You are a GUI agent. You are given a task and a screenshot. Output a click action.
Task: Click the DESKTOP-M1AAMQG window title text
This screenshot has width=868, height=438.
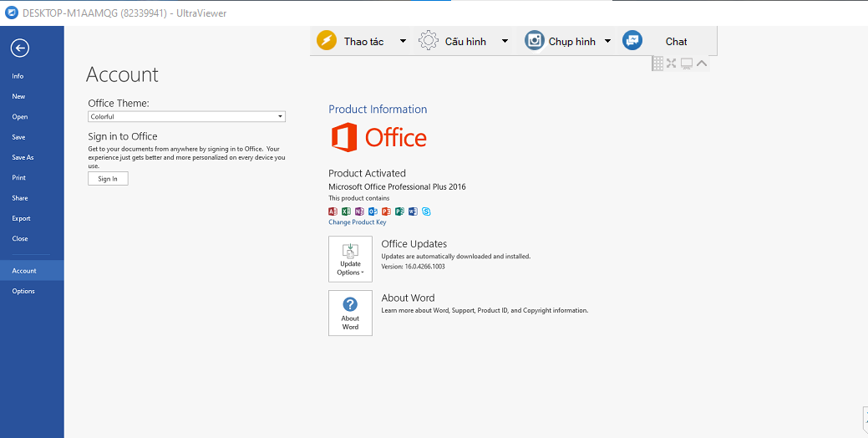click(124, 13)
